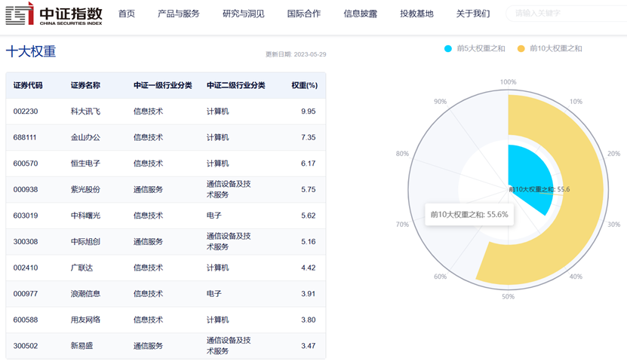Click stock name 用友网络
The width and height of the screenshot is (627, 364).
(x=85, y=320)
